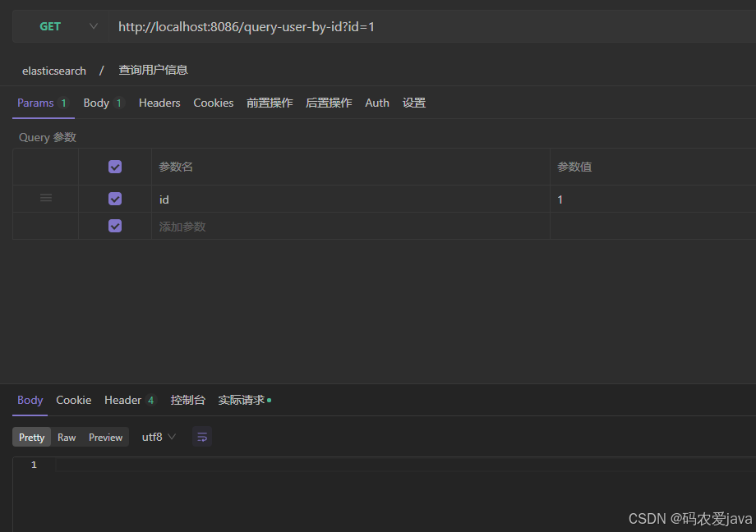
Task: Toggle the word wrap icon
Action: pyautogui.click(x=202, y=437)
